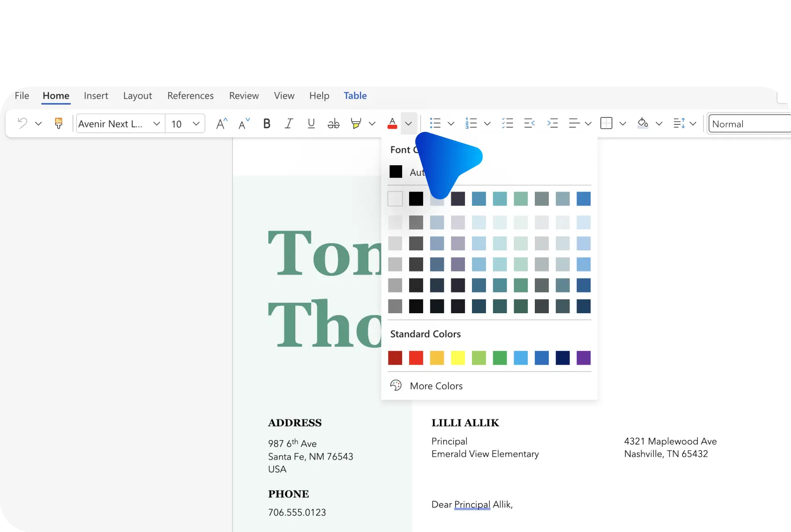The image size is (791, 532).
Task: Click the Line Spacing icon
Action: tap(679, 123)
